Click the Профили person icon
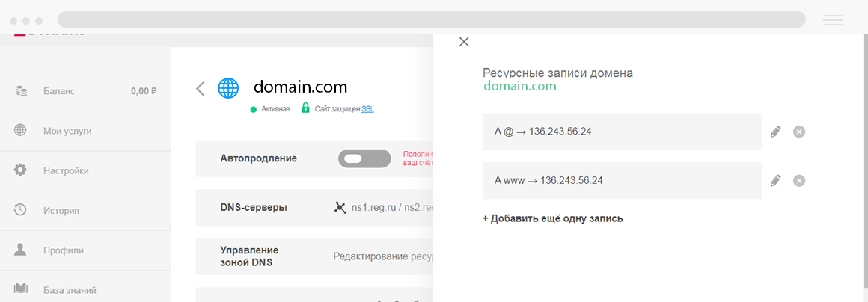 pos(20,250)
